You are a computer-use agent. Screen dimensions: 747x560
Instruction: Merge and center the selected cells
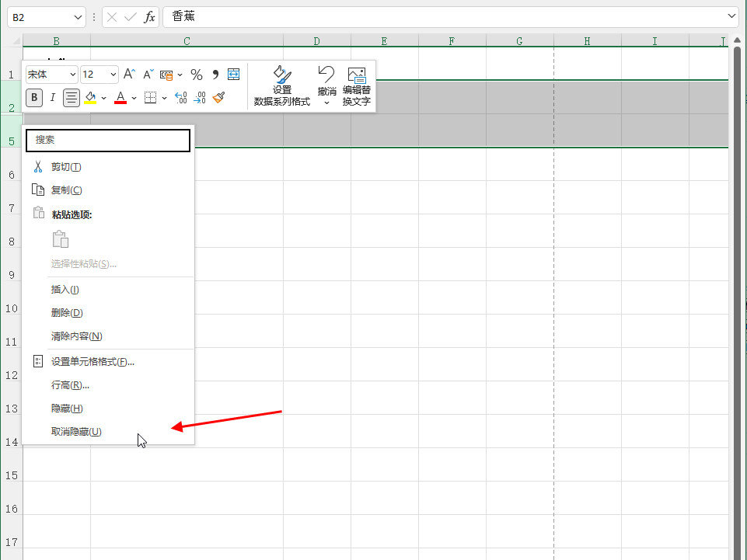point(233,75)
